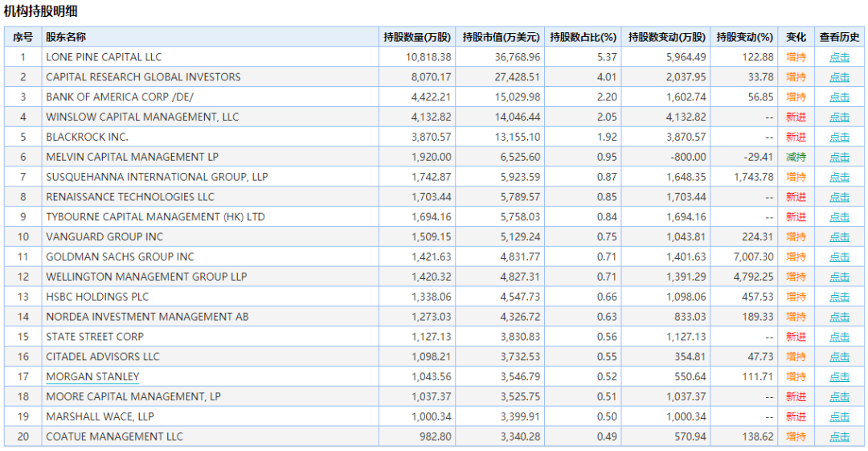868x451 pixels.
Task: Select the 持股变动(%) column header
Action: [744, 37]
